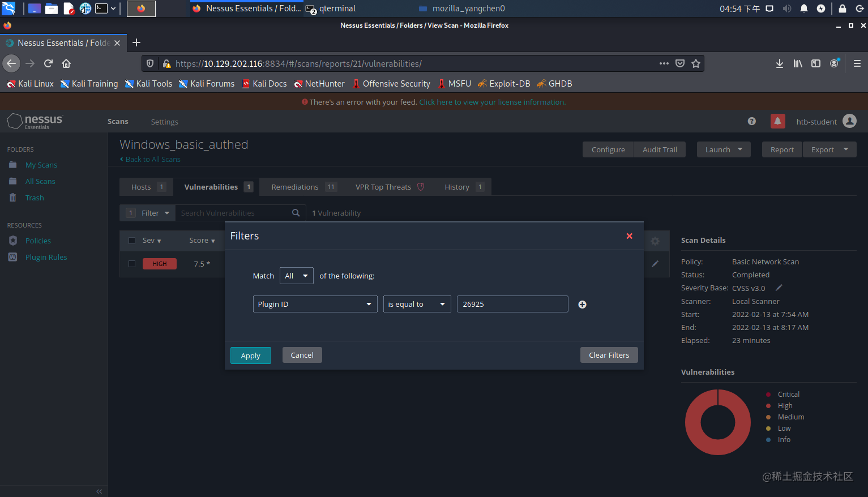Click the Firefox address bar URL
868x497 pixels.
click(x=298, y=64)
